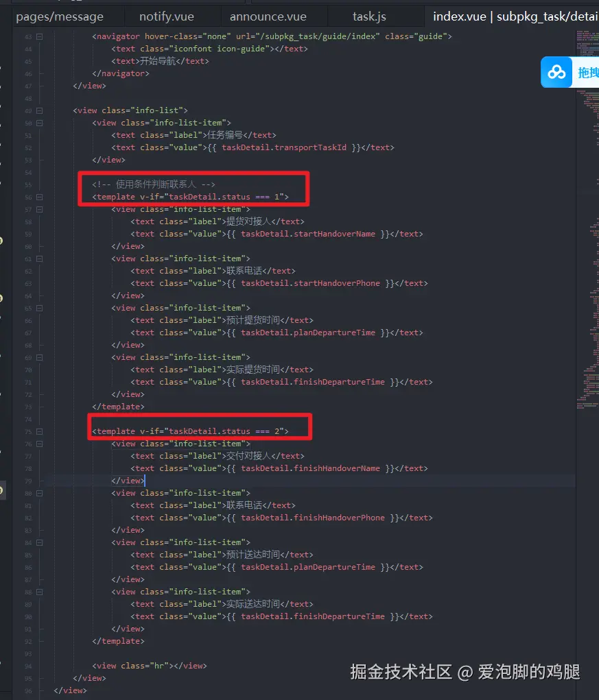
Task: Fold the view block containing 交付对接人
Action: click(x=39, y=444)
